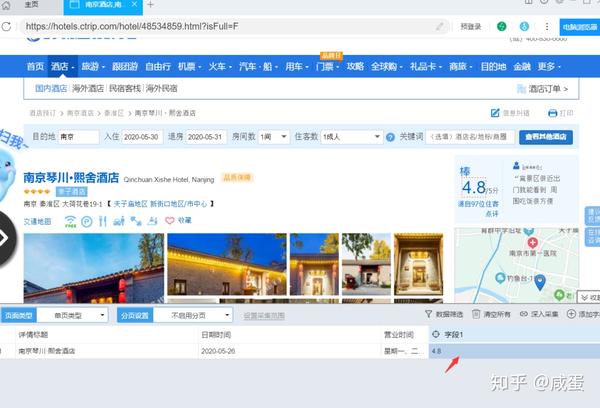Image resolution: width=600 pixels, height=408 pixels.
Task: Expand the 更多 navigation dropdown
Action: tap(549, 66)
